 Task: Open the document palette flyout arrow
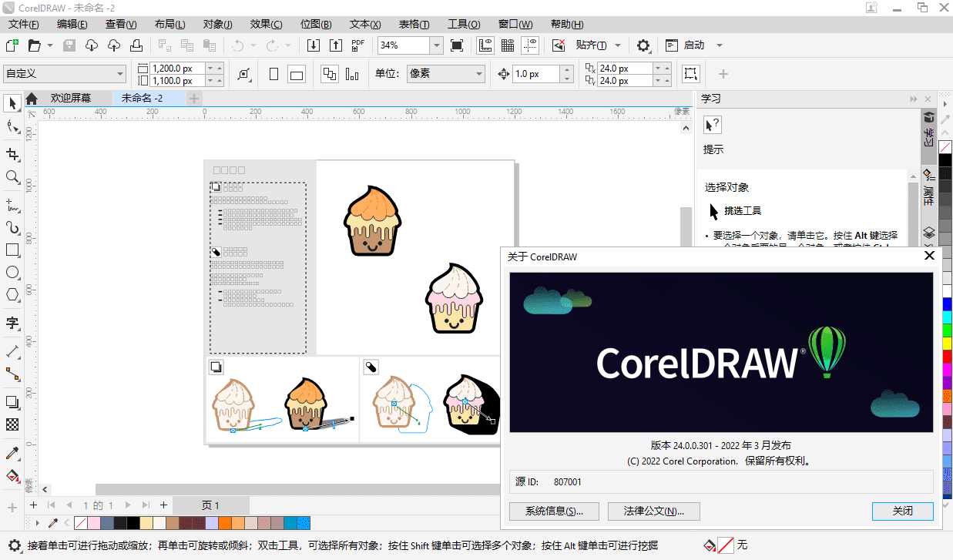click(x=39, y=523)
